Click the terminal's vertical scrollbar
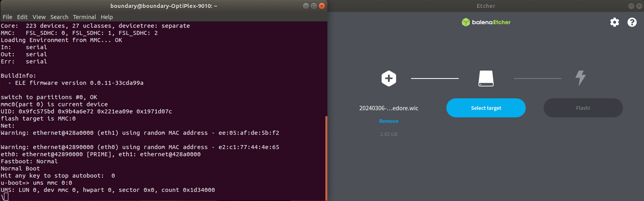 tap(326, 158)
